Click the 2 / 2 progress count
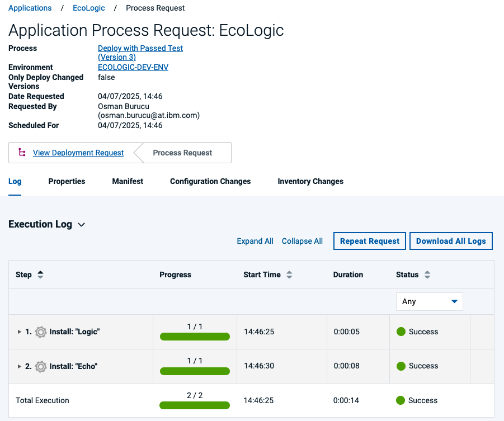 click(x=195, y=395)
